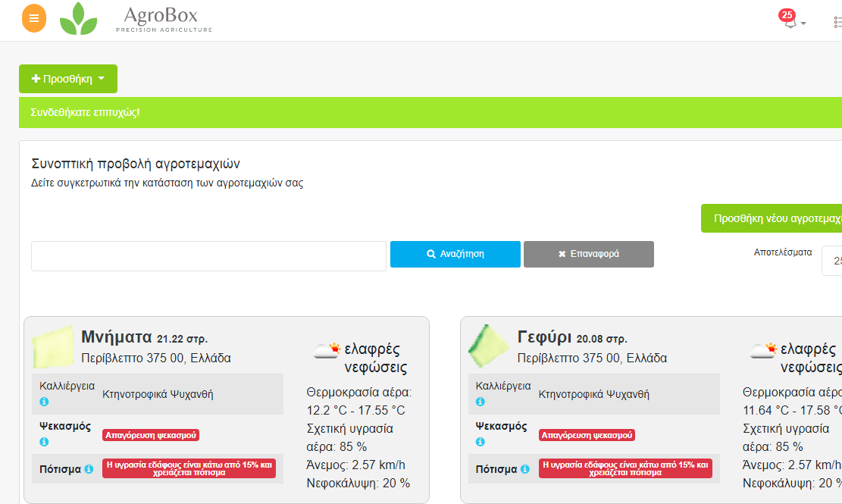The width and height of the screenshot is (842, 504).
Task: Click info icon next to Πότισμα in Μνήματα
Action: [89, 469]
